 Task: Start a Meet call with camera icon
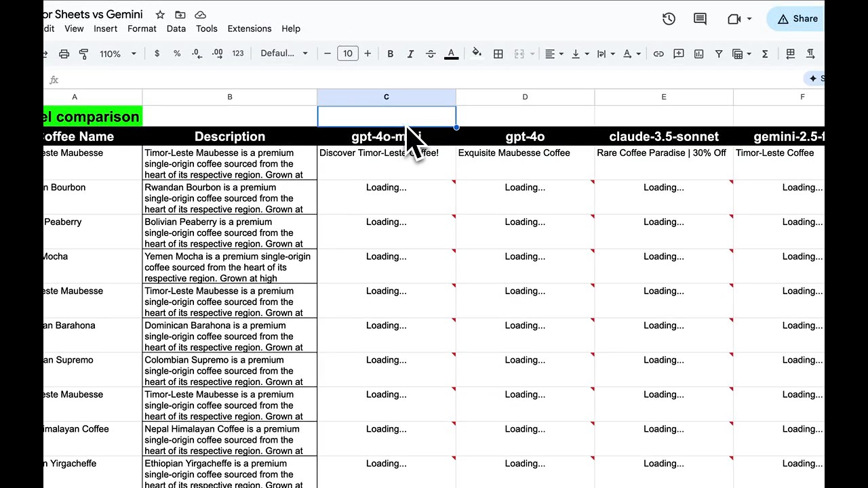point(734,19)
